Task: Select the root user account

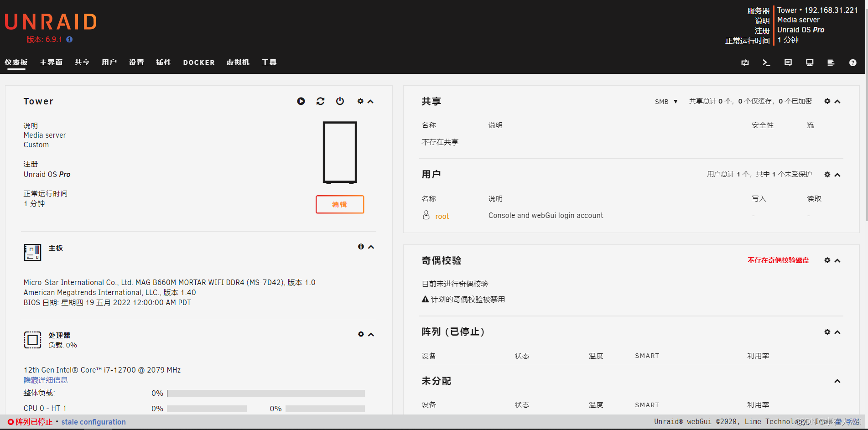Action: click(x=441, y=216)
